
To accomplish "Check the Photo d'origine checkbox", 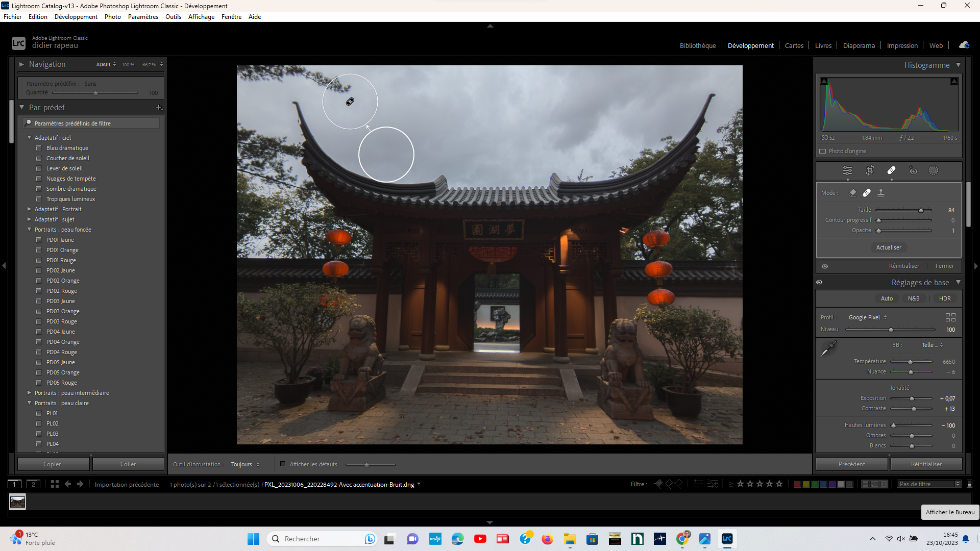I will click(823, 151).
